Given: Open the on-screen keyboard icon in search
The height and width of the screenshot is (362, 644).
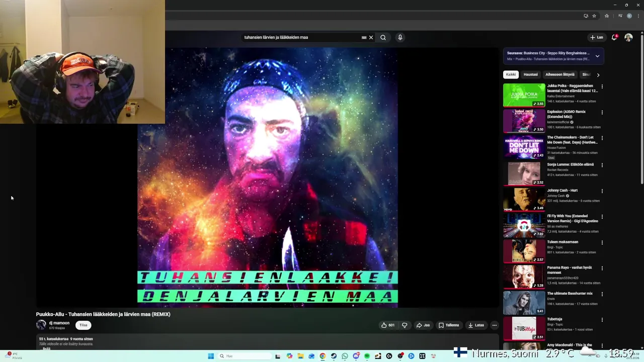Looking at the screenshot, I should 364,37.
